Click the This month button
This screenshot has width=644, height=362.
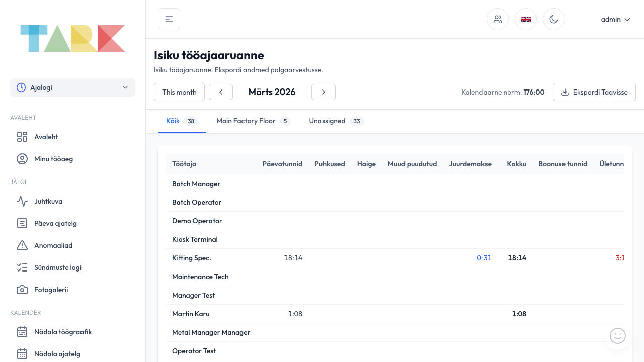pos(179,92)
